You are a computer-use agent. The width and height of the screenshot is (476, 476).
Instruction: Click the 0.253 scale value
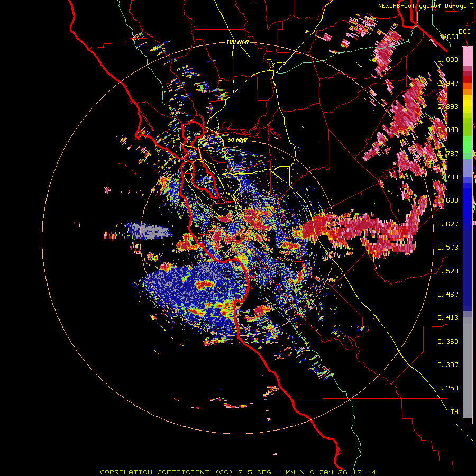pos(448,388)
